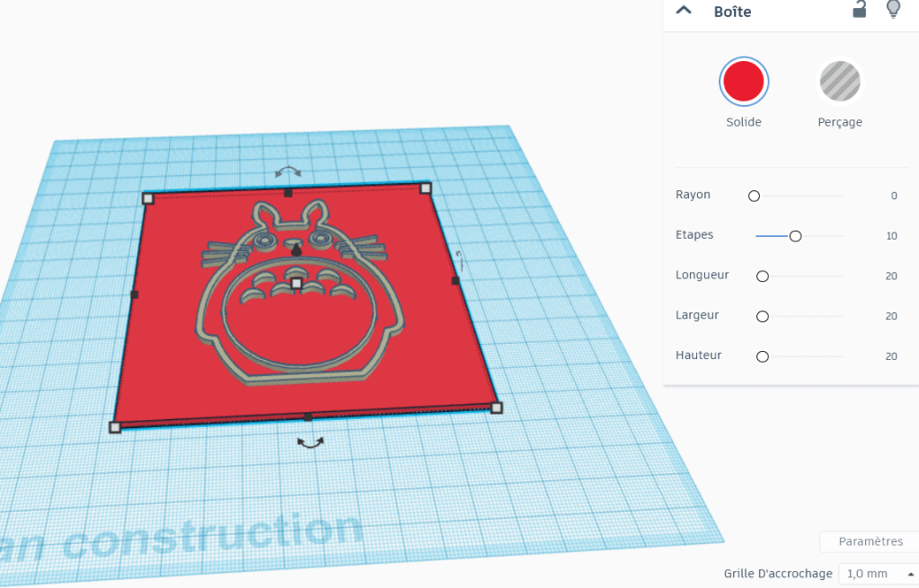
Task: Click the right-side rotation arrow handle
Action: point(459,260)
